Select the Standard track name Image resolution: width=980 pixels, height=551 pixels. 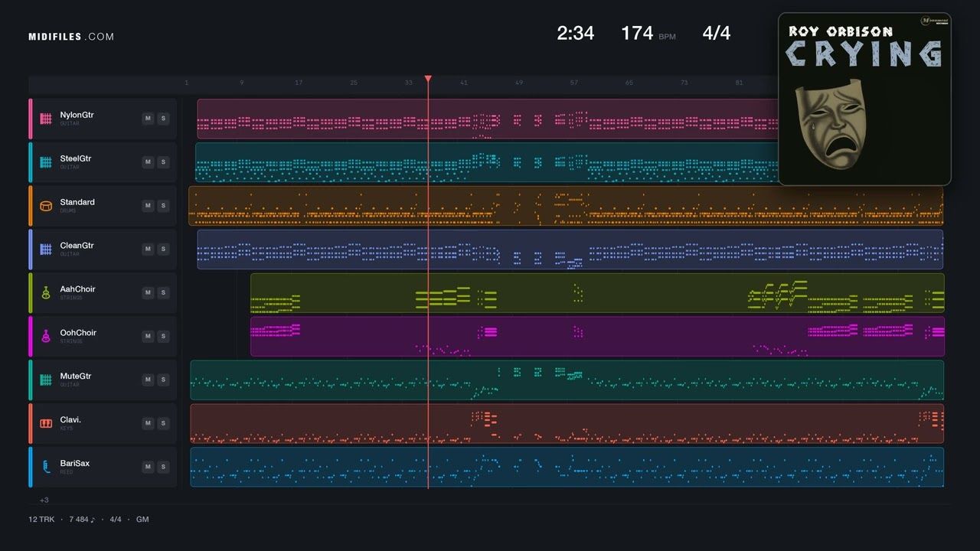pos(77,202)
